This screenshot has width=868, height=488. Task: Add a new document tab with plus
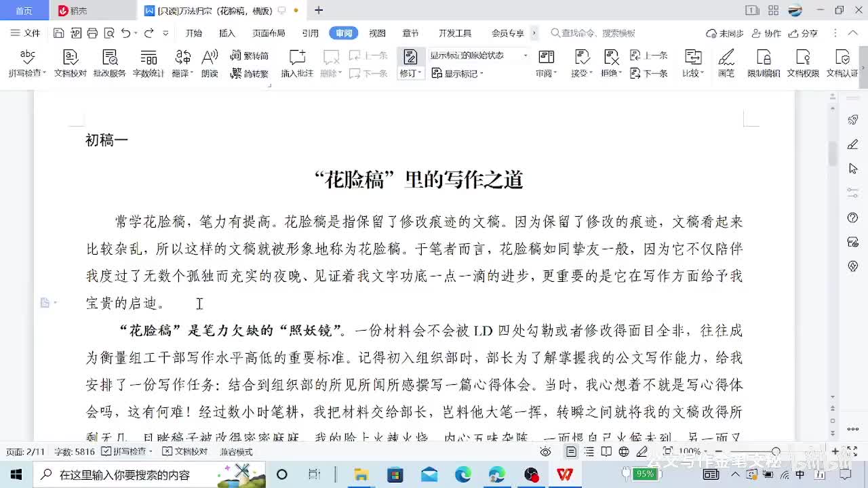tap(319, 10)
